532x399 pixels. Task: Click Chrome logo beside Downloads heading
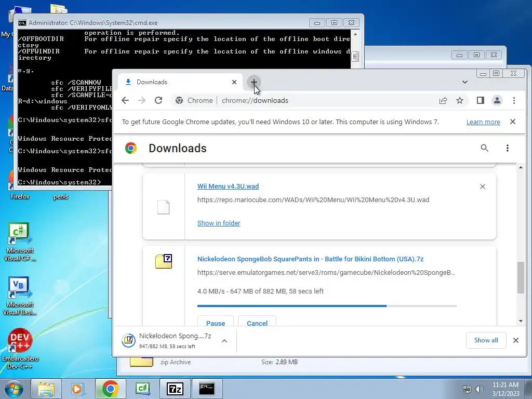(130, 148)
